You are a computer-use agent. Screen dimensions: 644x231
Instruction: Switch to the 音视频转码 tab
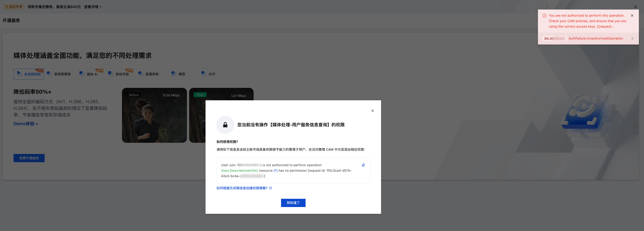click(x=29, y=74)
